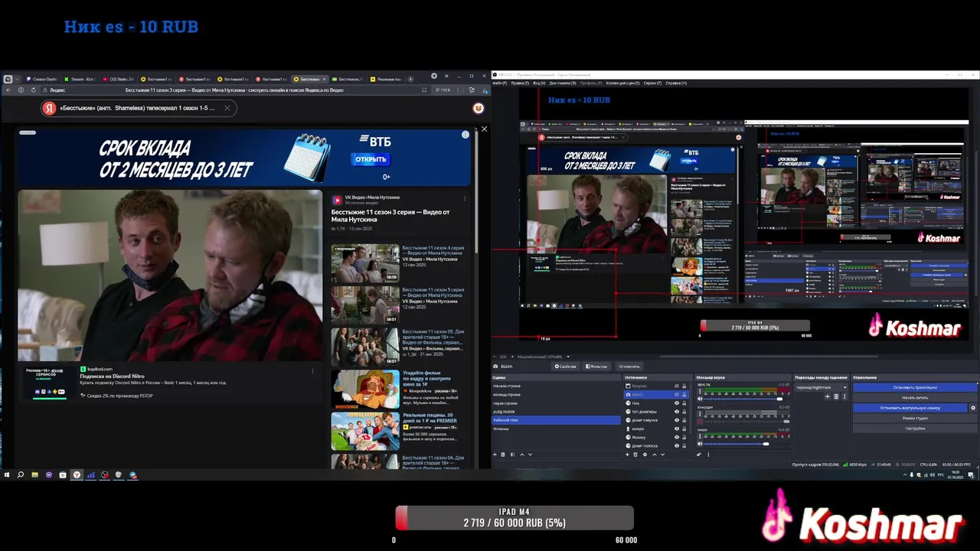Image resolution: width=980 pixels, height=551 pixels.
Task: Open the Коллекция сцен menu in OBS
Action: tap(622, 83)
